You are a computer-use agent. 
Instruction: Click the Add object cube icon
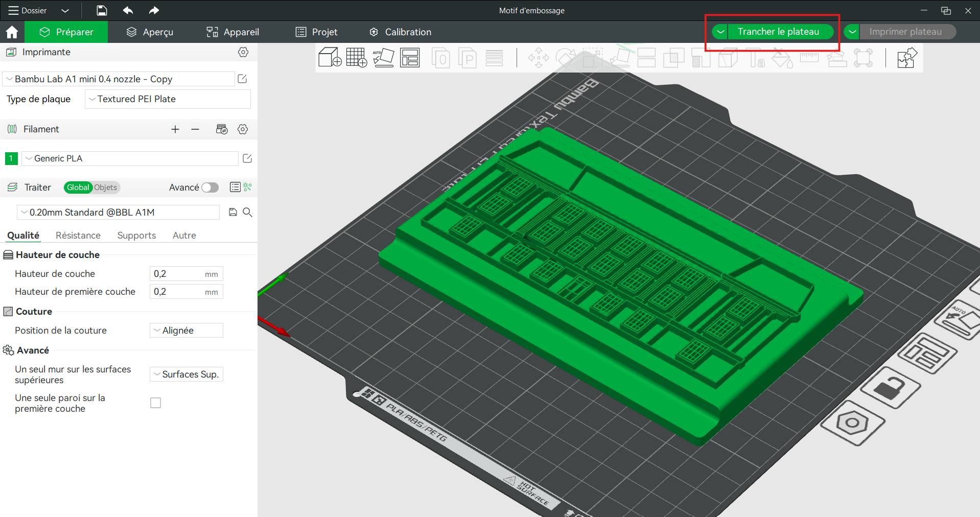point(330,57)
